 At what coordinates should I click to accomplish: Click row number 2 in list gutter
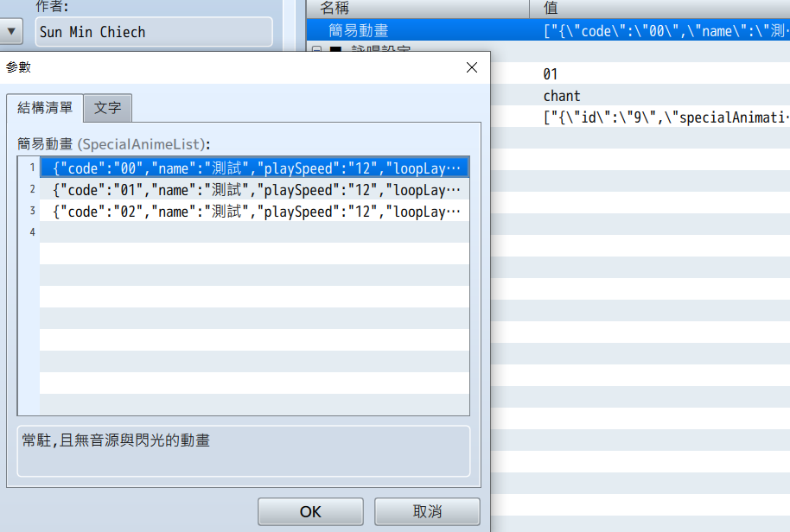tap(32, 189)
